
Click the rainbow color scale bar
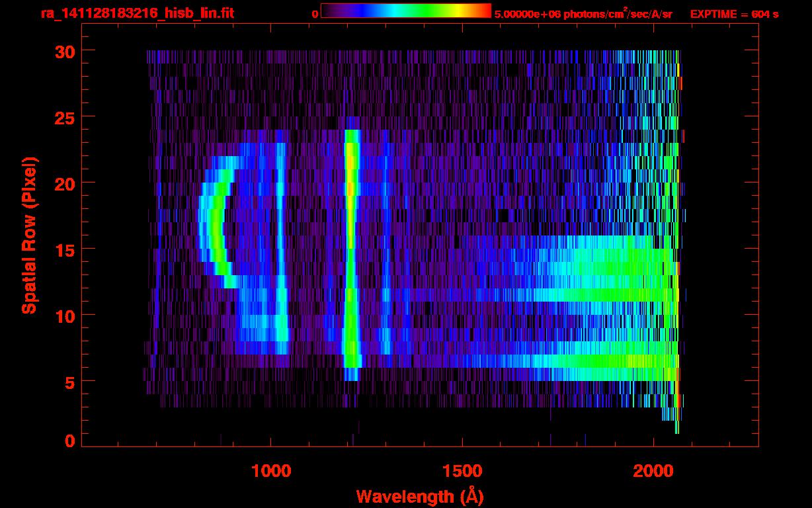[406, 11]
